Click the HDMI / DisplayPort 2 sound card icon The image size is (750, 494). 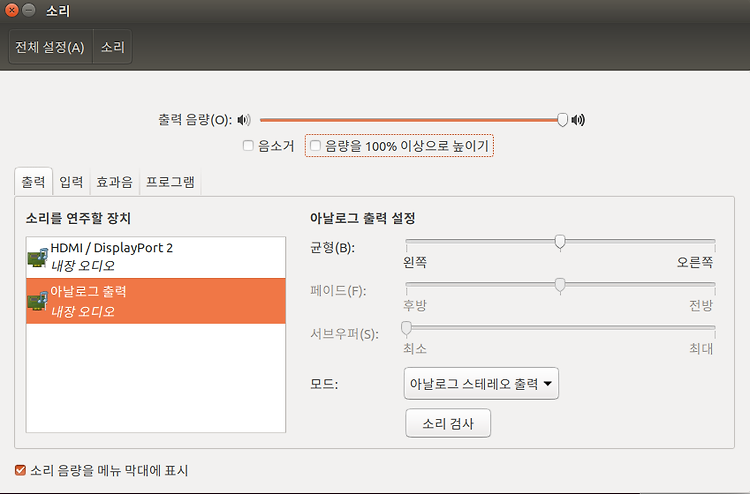(38, 257)
